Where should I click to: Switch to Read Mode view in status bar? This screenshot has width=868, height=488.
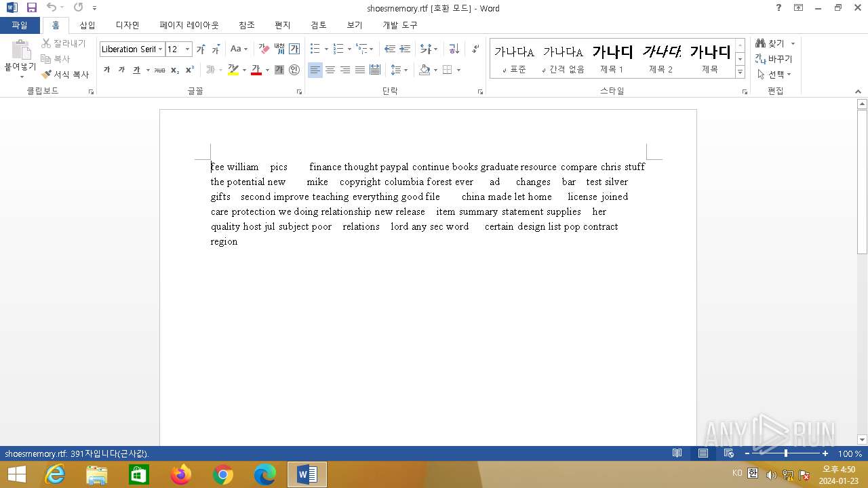click(x=677, y=453)
